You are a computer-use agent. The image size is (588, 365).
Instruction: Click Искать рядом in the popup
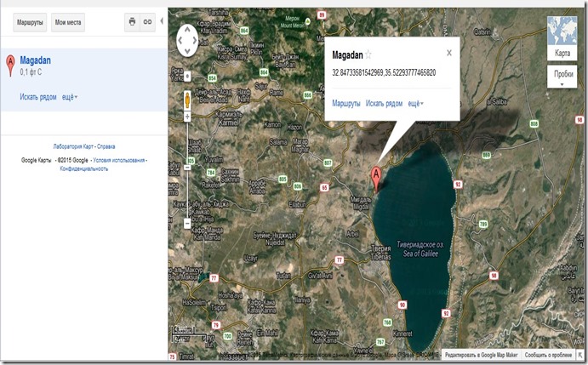click(384, 104)
